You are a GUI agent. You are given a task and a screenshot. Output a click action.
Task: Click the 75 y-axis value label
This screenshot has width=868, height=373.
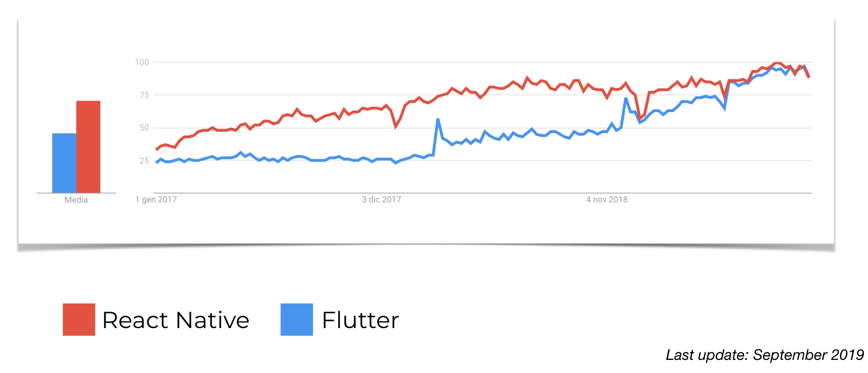click(144, 95)
